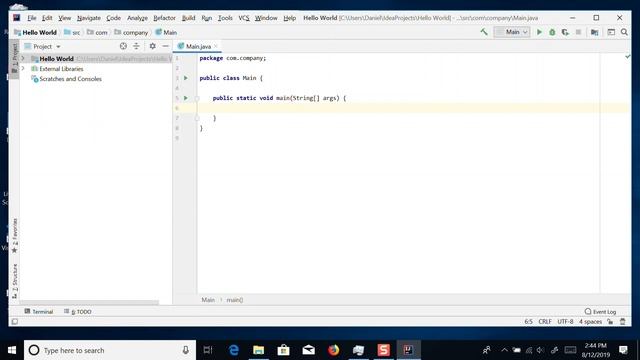Open Microsoft Store from taskbar
The width and height of the screenshot is (640, 360).
click(283, 350)
